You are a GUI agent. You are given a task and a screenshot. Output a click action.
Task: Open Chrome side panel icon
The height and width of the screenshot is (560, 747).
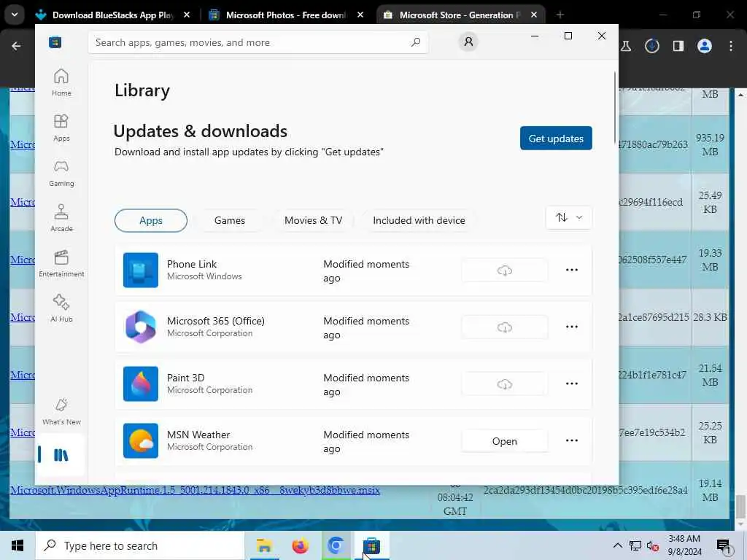coord(678,46)
